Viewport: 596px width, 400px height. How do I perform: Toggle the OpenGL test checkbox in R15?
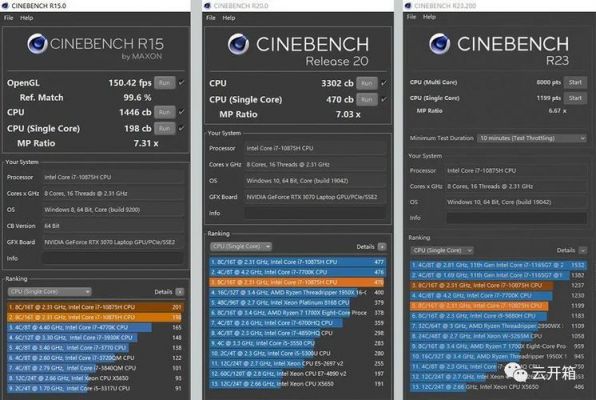182,83
